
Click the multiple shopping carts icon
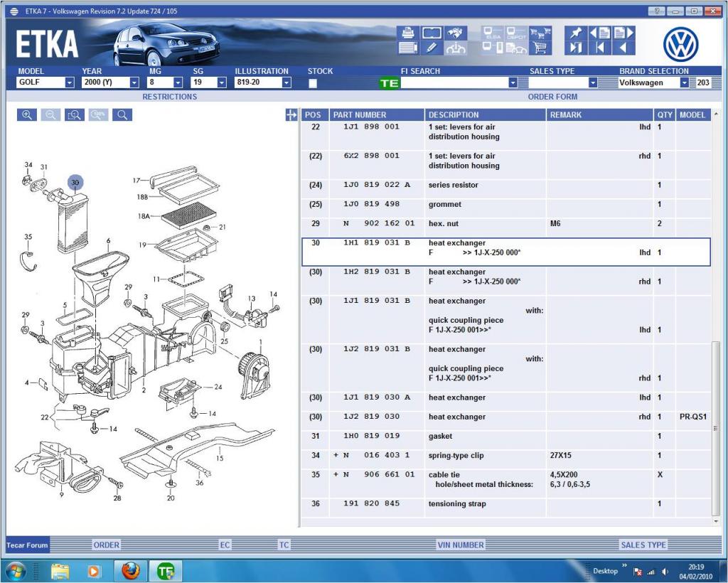pos(540,33)
